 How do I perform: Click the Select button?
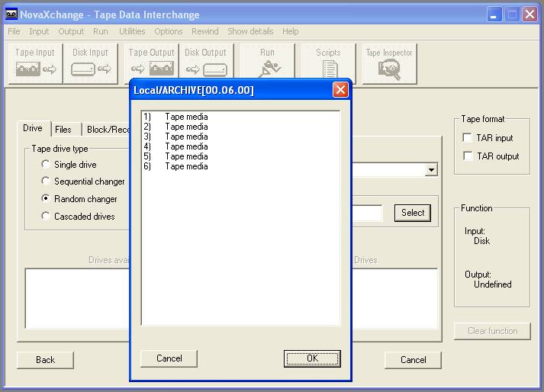coord(413,213)
